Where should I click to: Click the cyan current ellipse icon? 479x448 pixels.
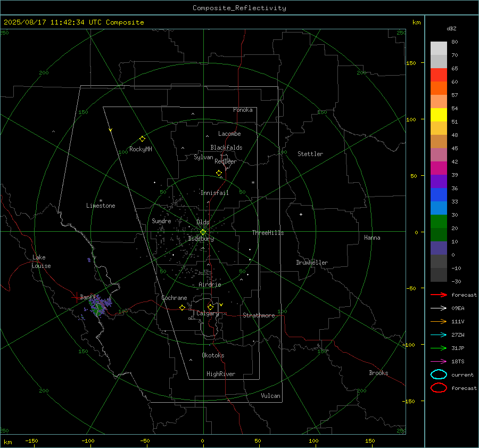click(x=439, y=374)
